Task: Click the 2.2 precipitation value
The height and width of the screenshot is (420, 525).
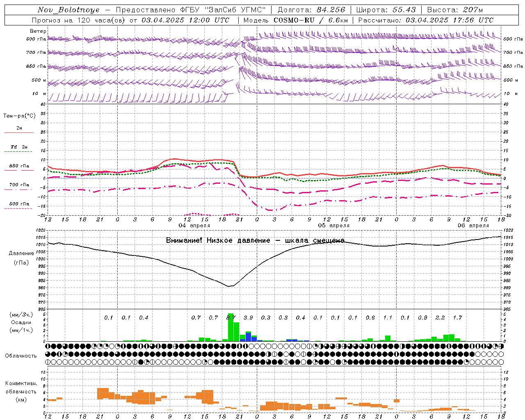Action: [440, 318]
